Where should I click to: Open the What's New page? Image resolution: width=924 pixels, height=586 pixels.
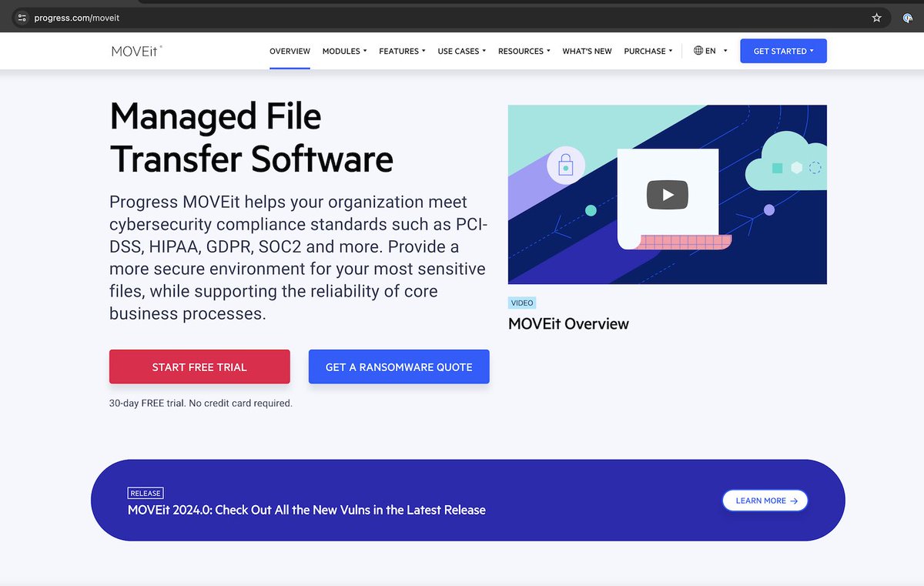[587, 51]
